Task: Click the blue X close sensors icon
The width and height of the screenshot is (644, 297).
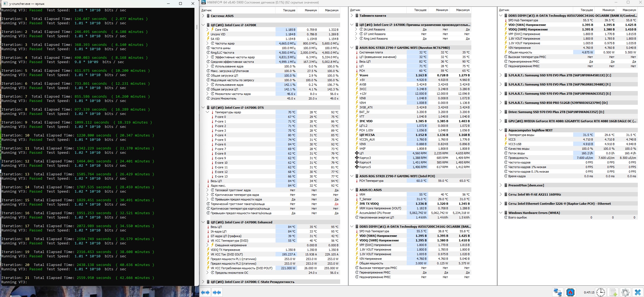Action: 638,292
